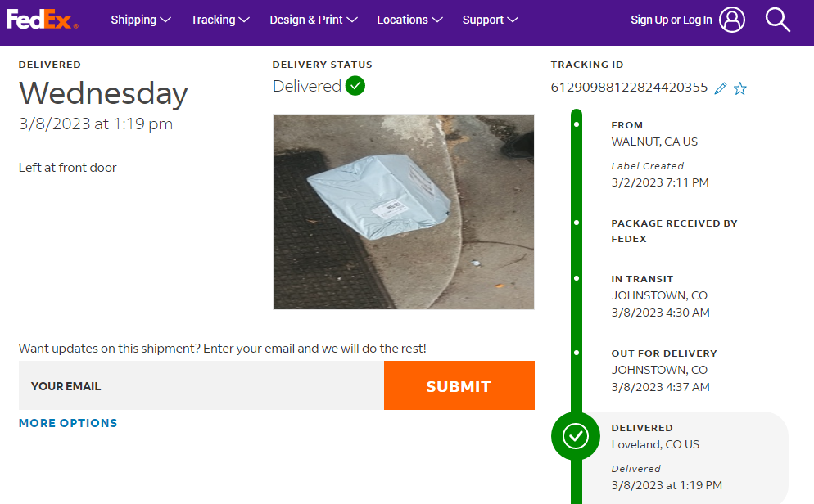Open the Locations menu
This screenshot has width=814, height=504.
(x=409, y=20)
